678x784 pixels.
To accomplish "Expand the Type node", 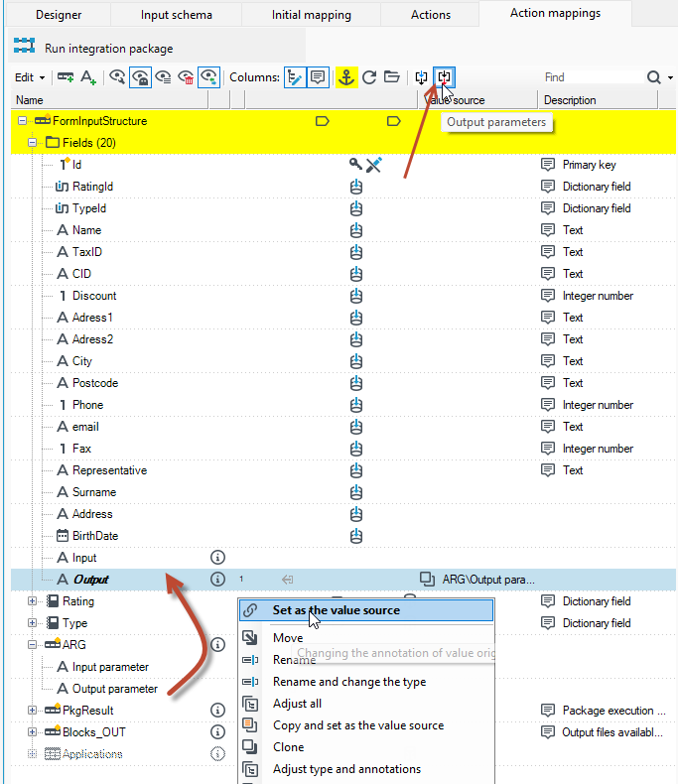I will 32,623.
